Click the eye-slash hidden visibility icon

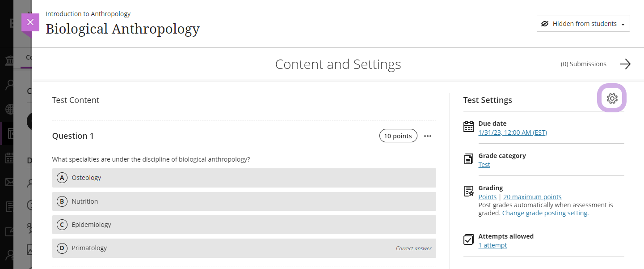(545, 24)
